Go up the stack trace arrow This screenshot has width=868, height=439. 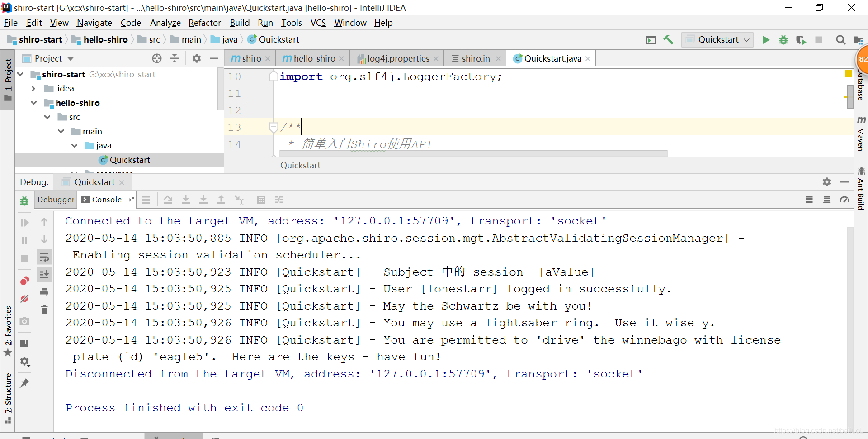(x=44, y=222)
